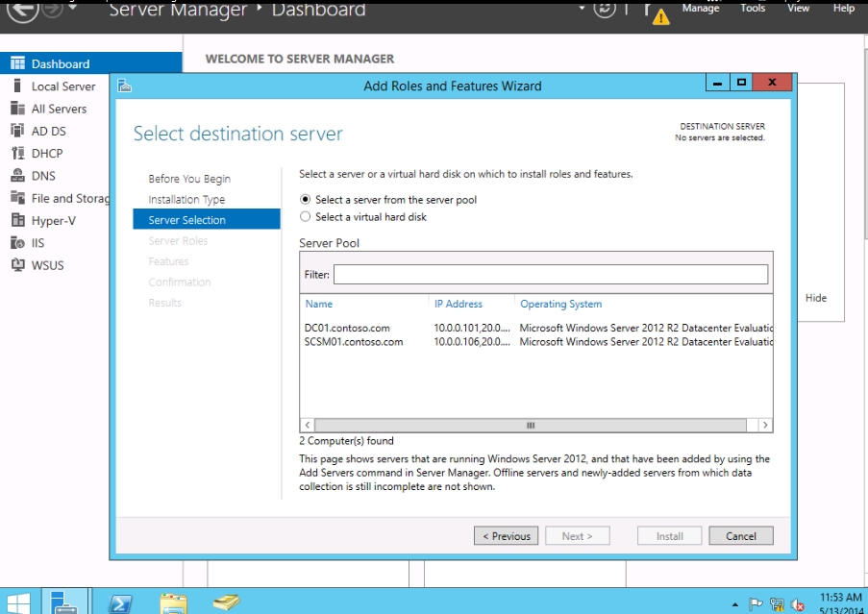The width and height of the screenshot is (868, 614).
Task: Select the WSUS icon in sidebar
Action: point(16,265)
